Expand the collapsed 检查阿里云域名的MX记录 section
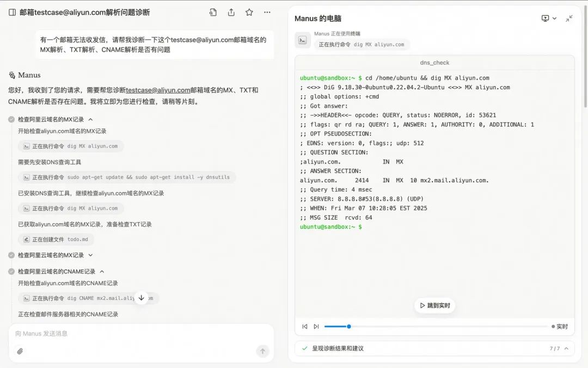 click(x=91, y=255)
